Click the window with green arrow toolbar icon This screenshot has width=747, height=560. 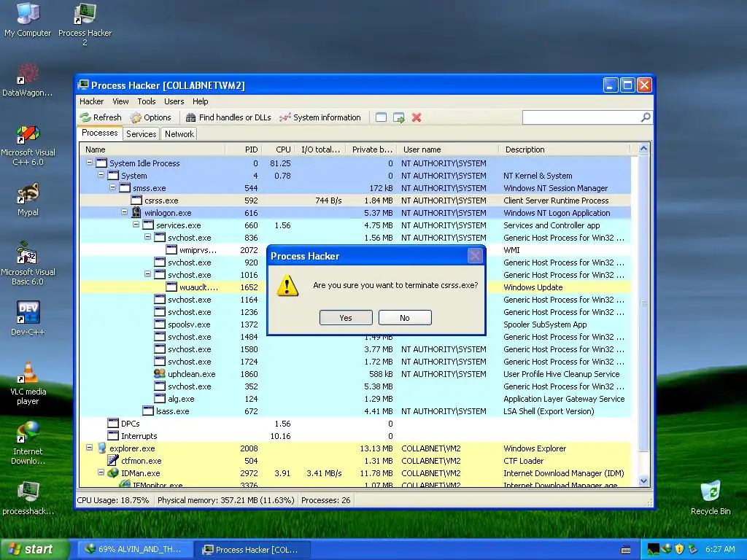pos(399,117)
